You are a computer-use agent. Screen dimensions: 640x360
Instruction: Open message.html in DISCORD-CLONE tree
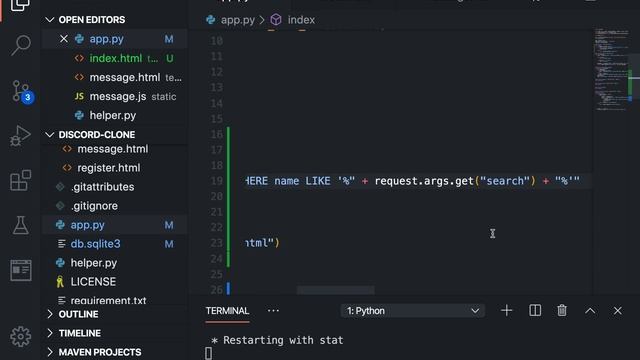113,149
